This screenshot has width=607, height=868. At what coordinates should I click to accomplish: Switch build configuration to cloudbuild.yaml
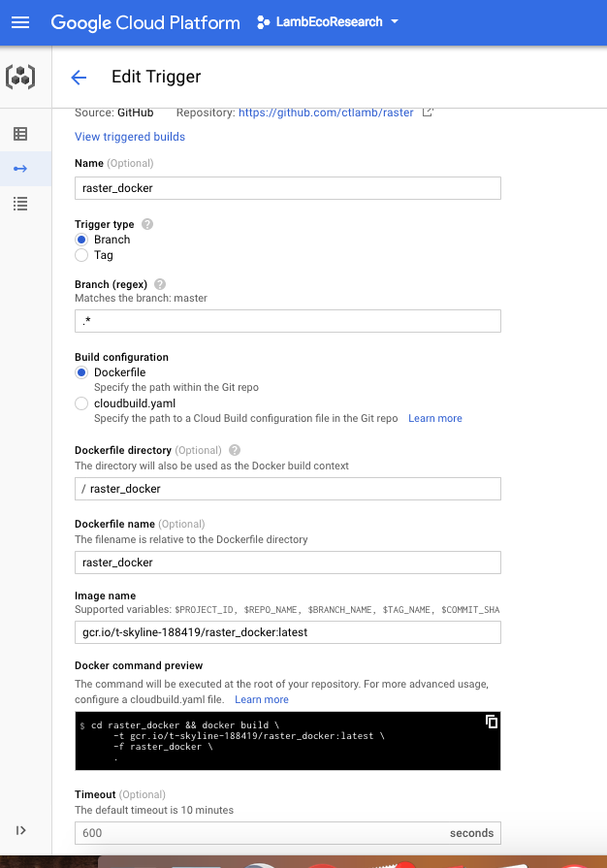(x=81, y=403)
